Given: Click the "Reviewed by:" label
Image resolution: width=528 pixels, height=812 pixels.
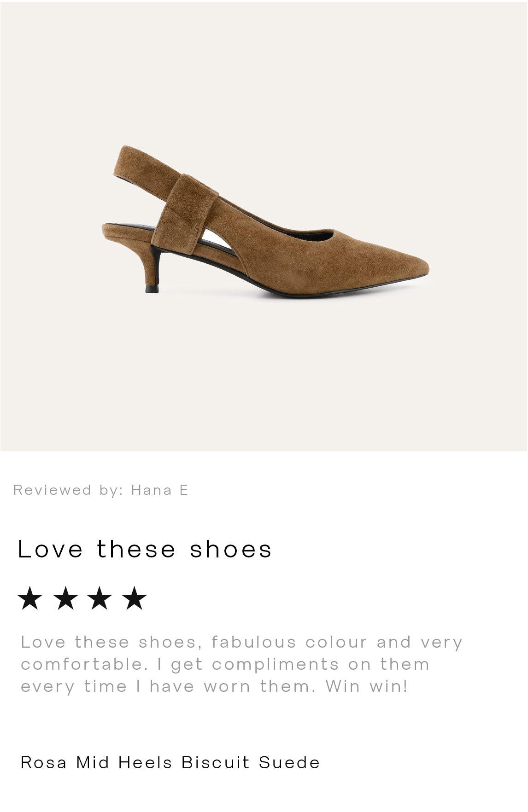Looking at the screenshot, I should pyautogui.click(x=69, y=490).
